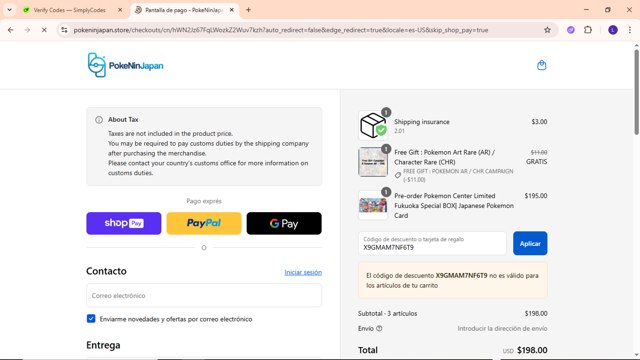Stop the page loading with the X

point(44,30)
